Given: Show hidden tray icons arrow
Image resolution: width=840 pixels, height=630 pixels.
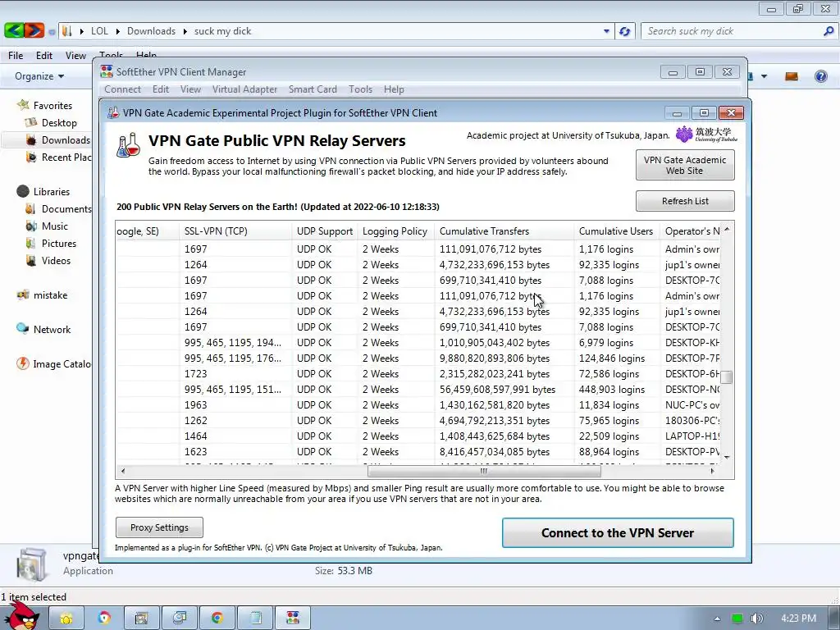Looking at the screenshot, I should point(717,619).
